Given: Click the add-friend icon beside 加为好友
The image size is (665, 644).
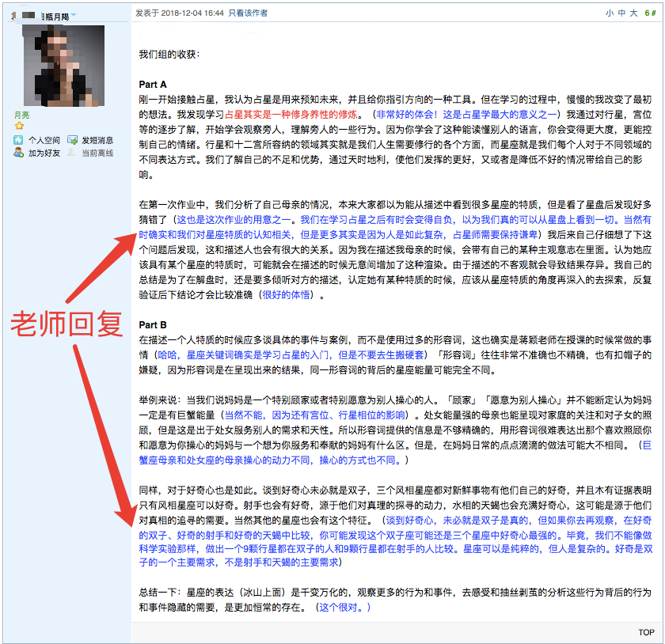Looking at the screenshot, I should 18,153.
